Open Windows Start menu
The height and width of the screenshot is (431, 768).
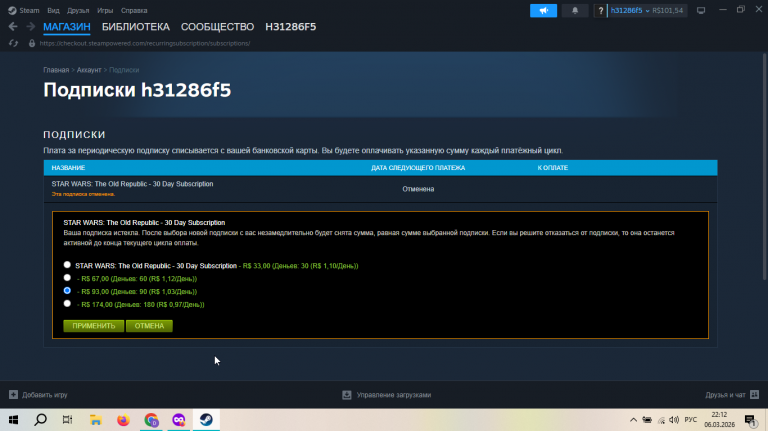(x=13, y=420)
